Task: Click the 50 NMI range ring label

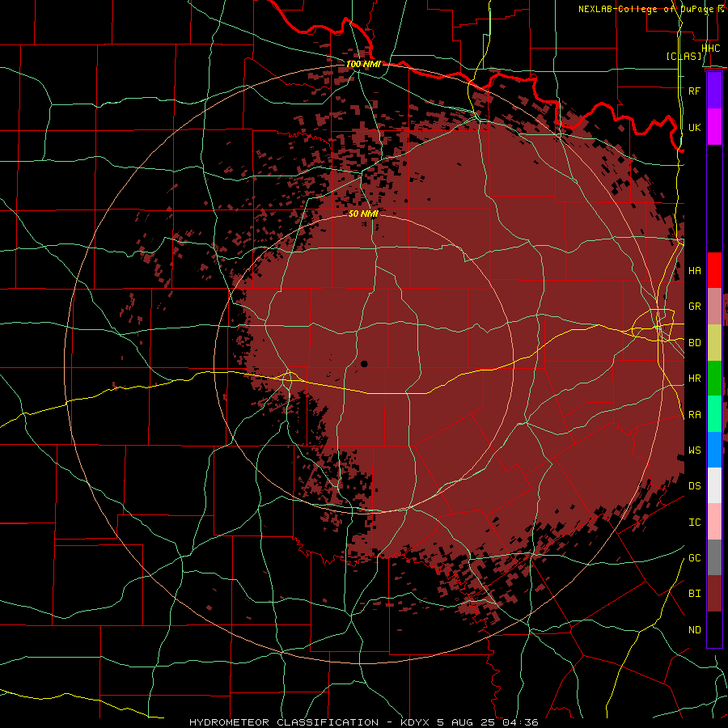Action: [x=363, y=214]
